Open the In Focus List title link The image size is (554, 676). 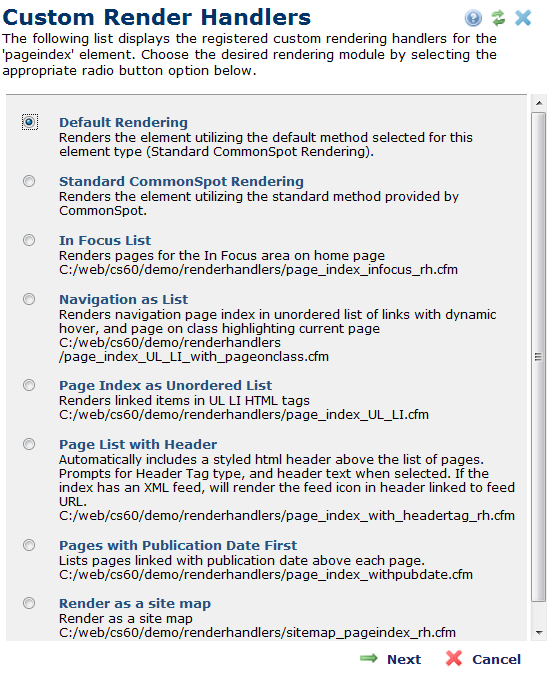[105, 240]
